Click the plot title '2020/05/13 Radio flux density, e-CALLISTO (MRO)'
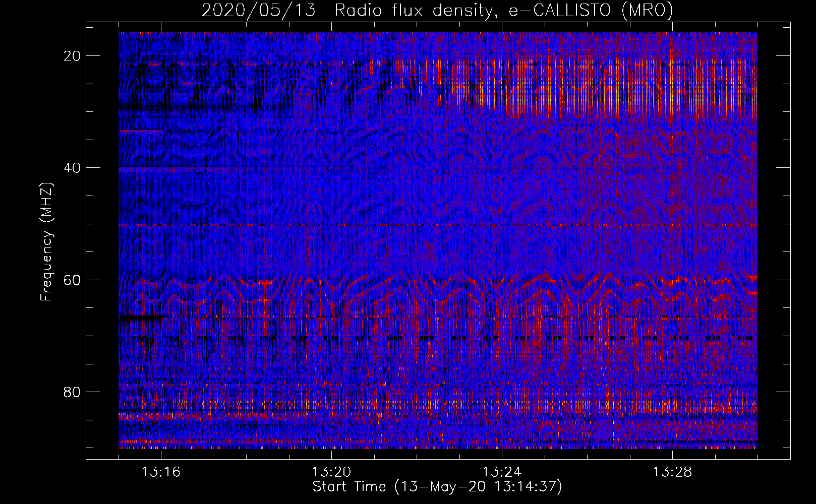The width and height of the screenshot is (816, 504). click(x=437, y=10)
